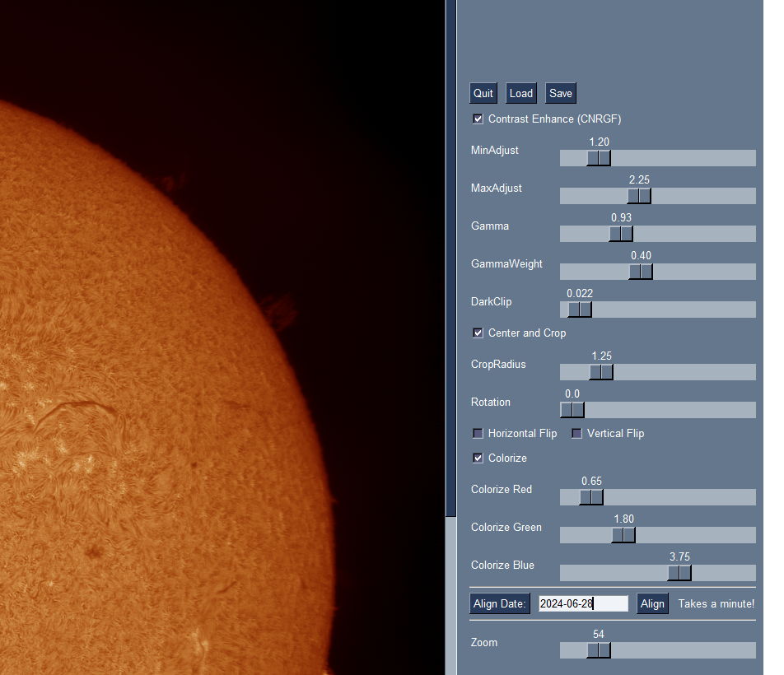Viewport: 784px width, 675px height.
Task: Click the GammaWeight slider handle
Action: pyautogui.click(x=641, y=272)
